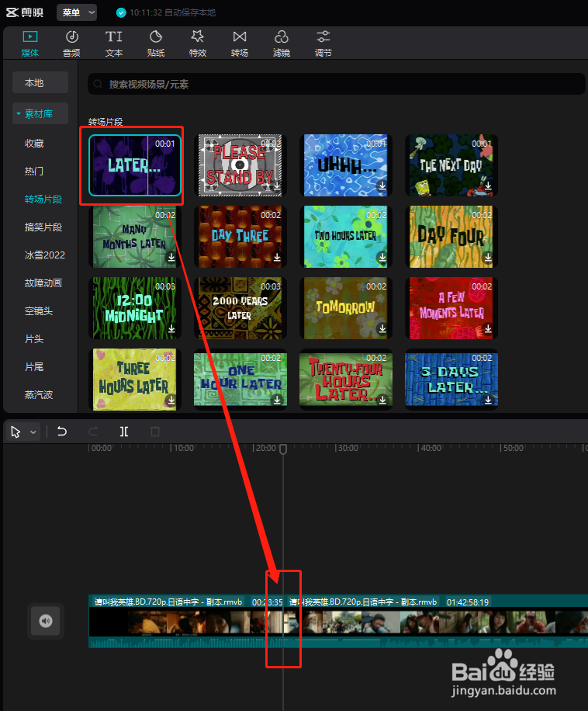Screen dimensions: 588x711
Task: Select THREE HOURS LATER clip thumbnail
Action: (135, 380)
